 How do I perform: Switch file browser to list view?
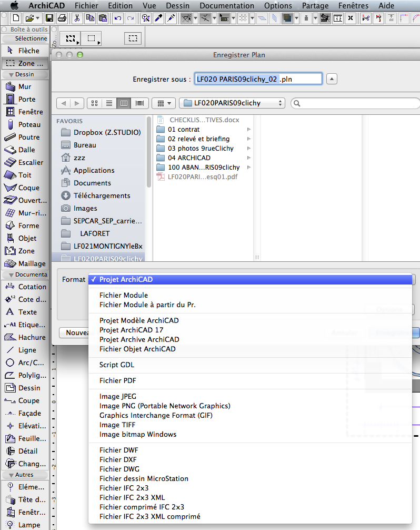109,103
